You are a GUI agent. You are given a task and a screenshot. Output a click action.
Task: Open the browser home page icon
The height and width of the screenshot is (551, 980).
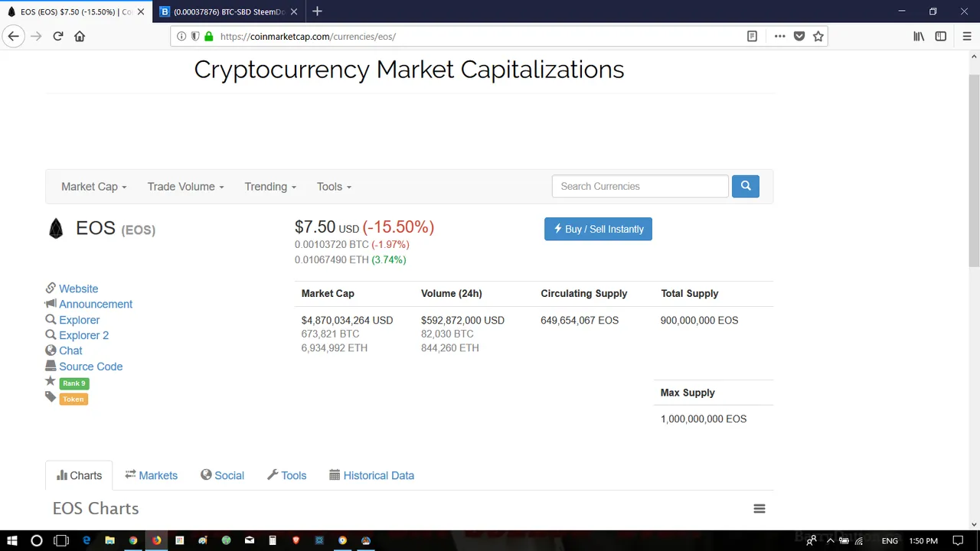[x=80, y=36]
